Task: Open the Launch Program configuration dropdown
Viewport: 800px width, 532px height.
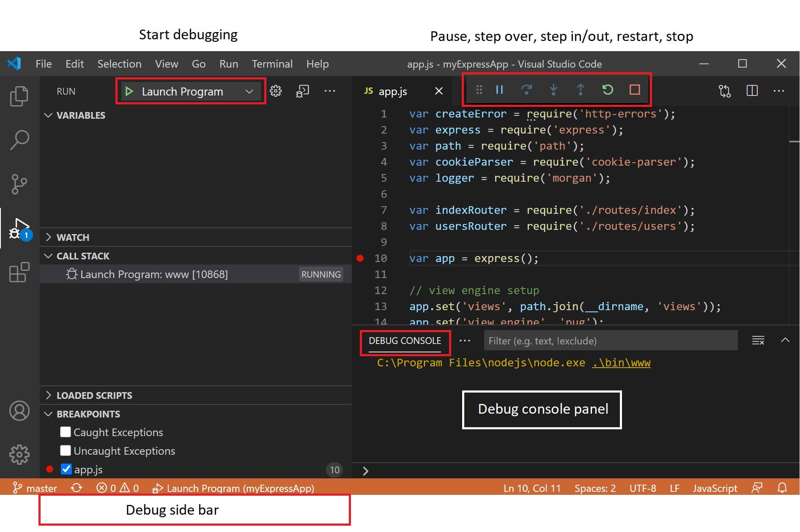Action: (249, 91)
